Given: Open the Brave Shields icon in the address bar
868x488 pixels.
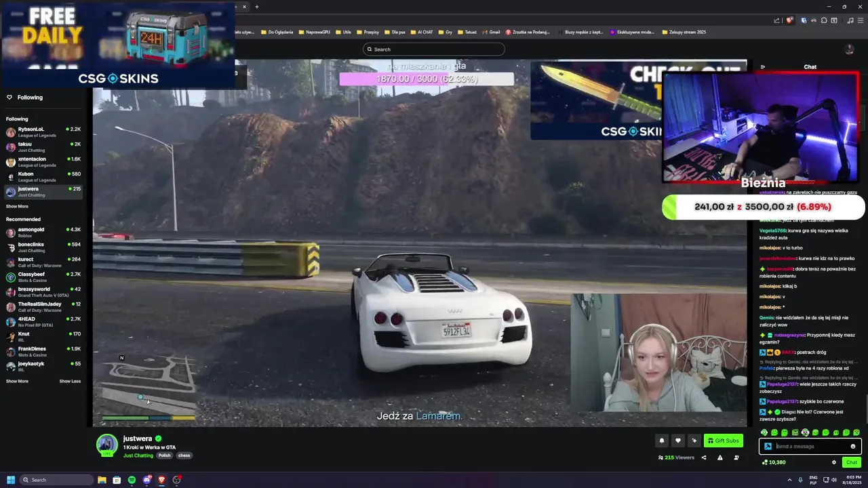Looking at the screenshot, I should (x=789, y=20).
